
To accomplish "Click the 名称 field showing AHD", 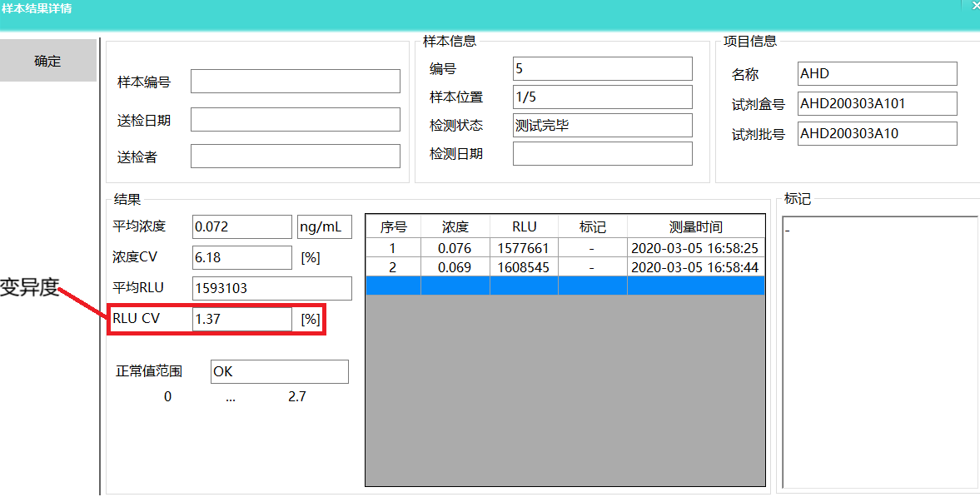I will click(x=877, y=74).
